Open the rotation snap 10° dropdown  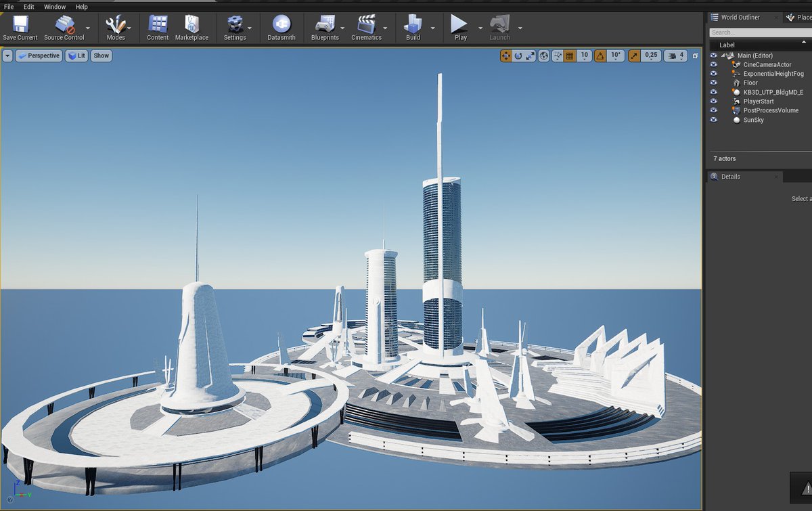pos(616,55)
